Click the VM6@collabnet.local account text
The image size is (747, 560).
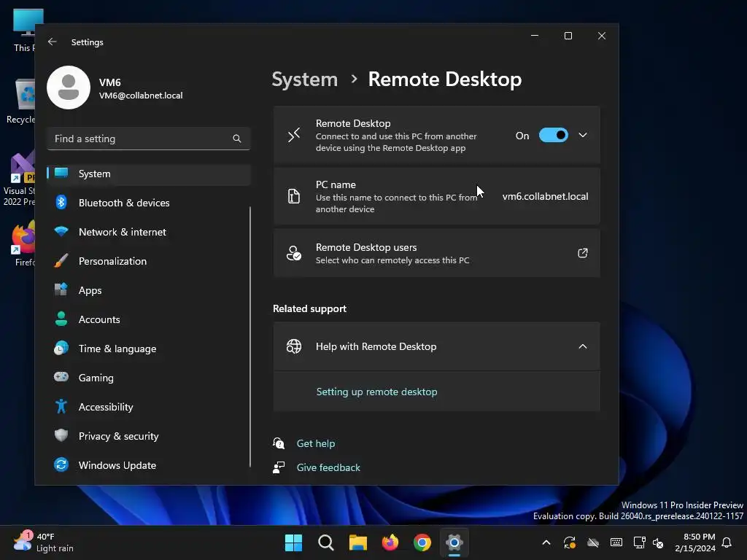point(141,96)
